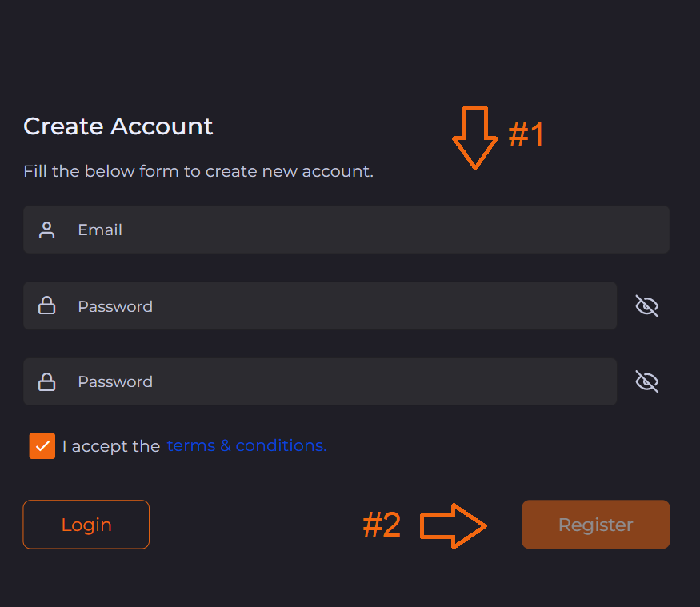Click the lock icon in first Password field

coord(47,305)
